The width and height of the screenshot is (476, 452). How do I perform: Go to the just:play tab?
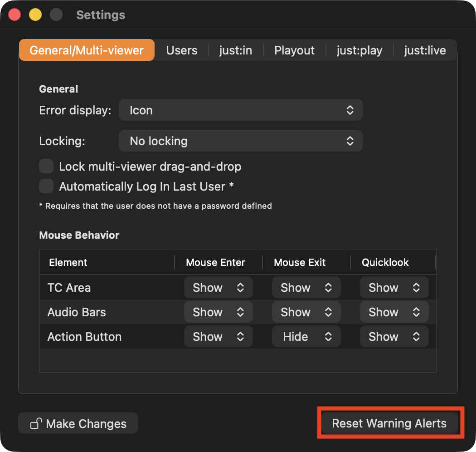point(359,50)
